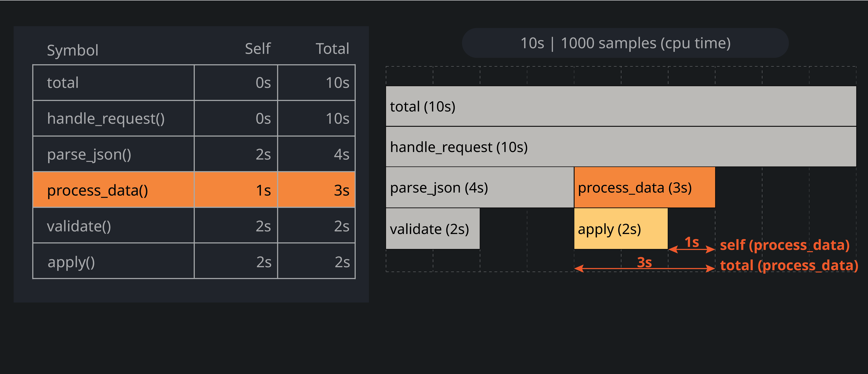Select the parse_json (4s) flame bar
This screenshot has width=868, height=374.
point(480,187)
